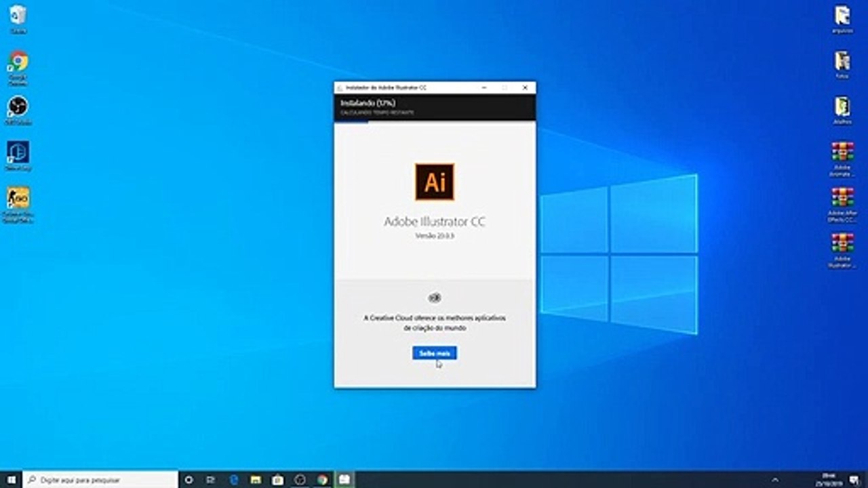Viewport: 868px width, 488px height.
Task: Click the Adobe Illustrator CC title text
Action: pyautogui.click(x=435, y=222)
